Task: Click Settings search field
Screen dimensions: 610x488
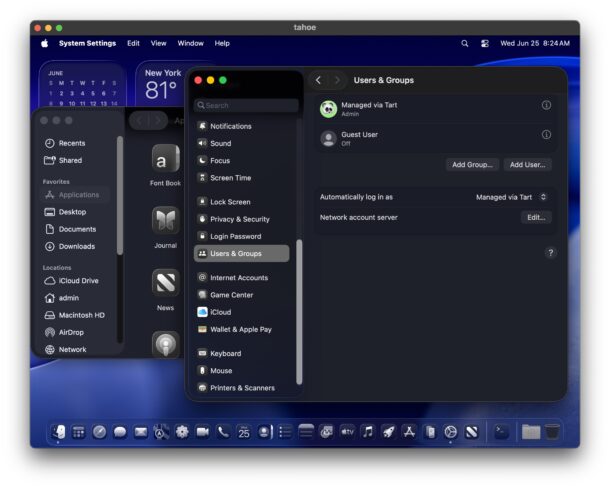Action: pos(246,105)
